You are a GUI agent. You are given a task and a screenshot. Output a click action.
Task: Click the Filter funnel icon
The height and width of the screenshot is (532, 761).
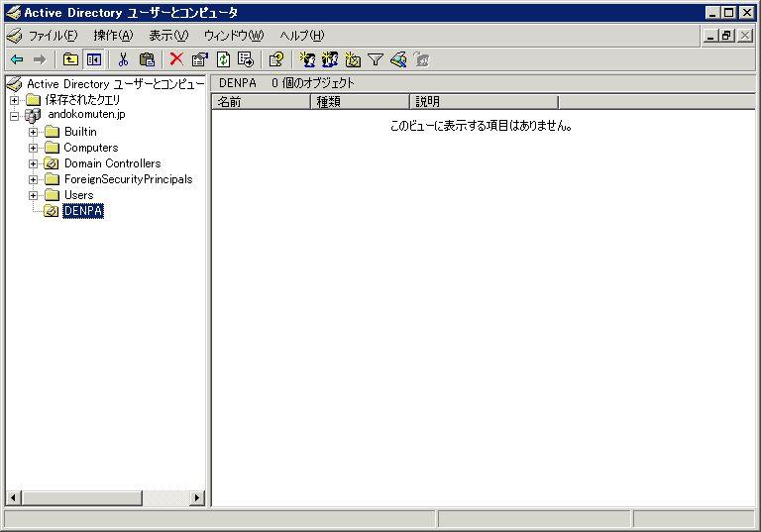(x=376, y=59)
